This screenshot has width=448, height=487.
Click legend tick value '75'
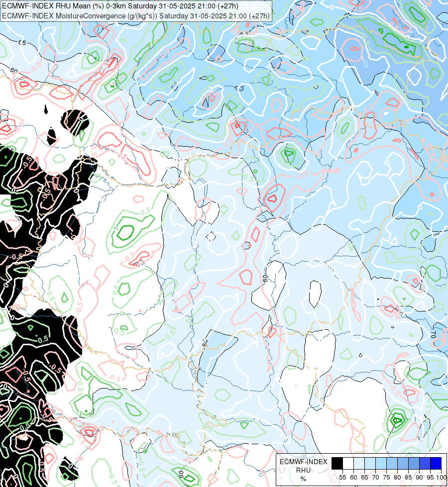386,478
